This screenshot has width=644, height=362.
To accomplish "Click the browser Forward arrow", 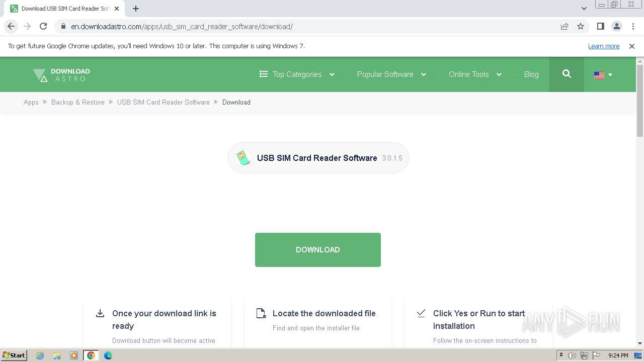I will pos(27,26).
